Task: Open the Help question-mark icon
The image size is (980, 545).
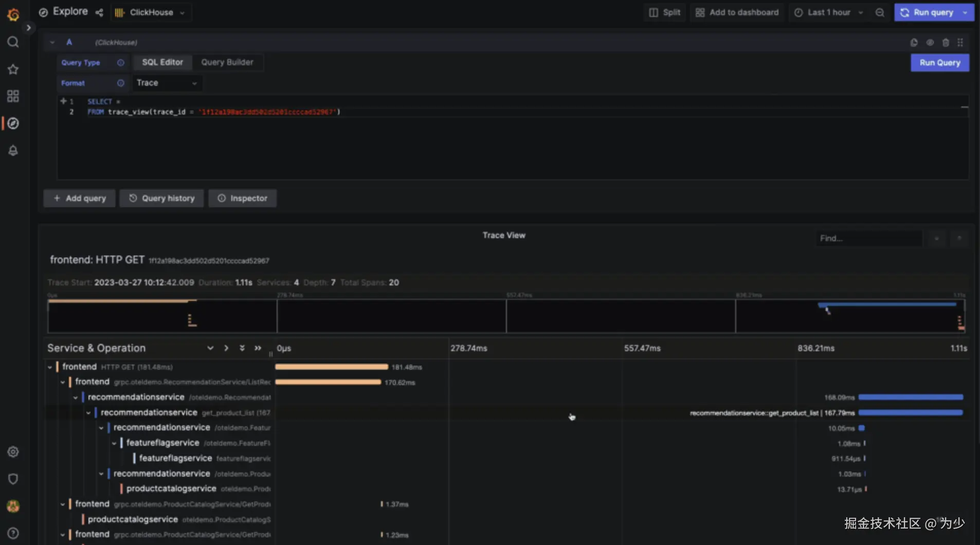Action: (x=13, y=533)
